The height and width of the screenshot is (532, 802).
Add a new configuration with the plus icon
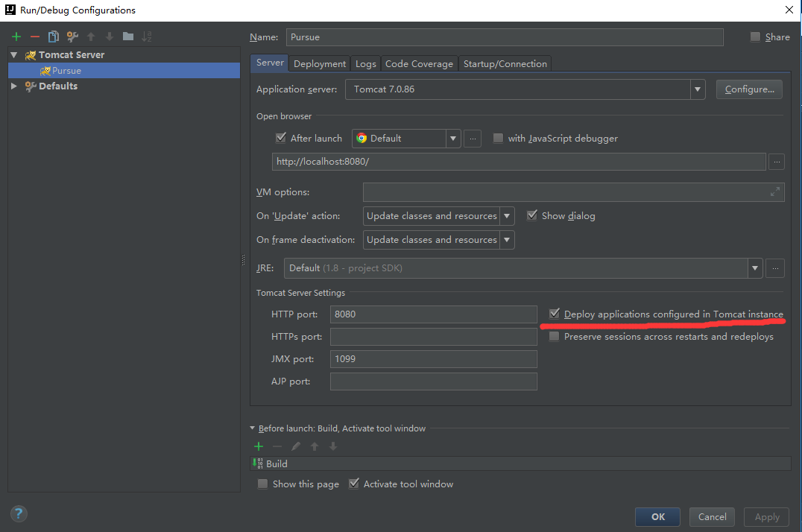coord(16,37)
